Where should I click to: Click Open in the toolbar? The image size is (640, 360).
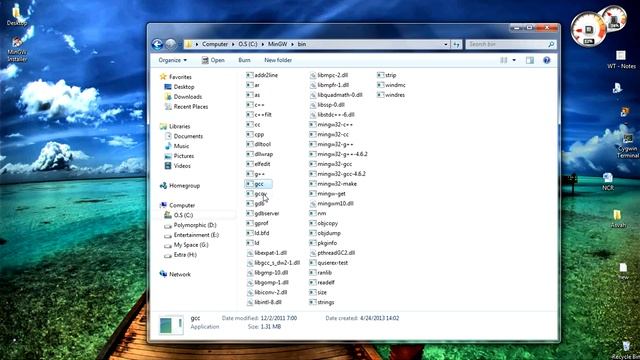(213, 60)
